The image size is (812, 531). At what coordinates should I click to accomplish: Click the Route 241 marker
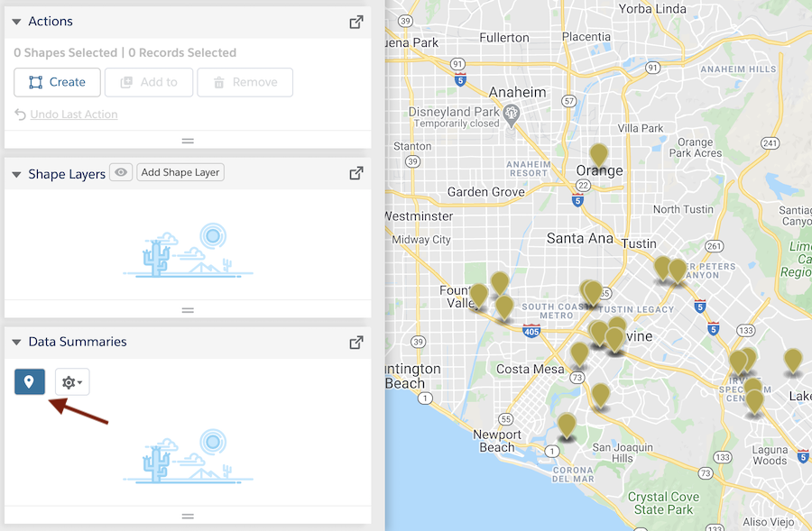[x=770, y=143]
